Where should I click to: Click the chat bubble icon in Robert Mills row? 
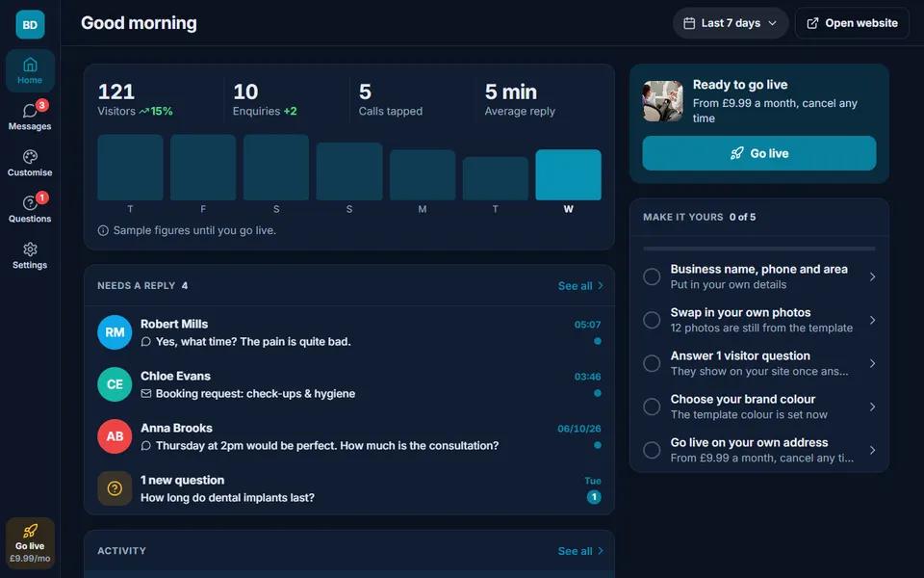click(x=146, y=341)
